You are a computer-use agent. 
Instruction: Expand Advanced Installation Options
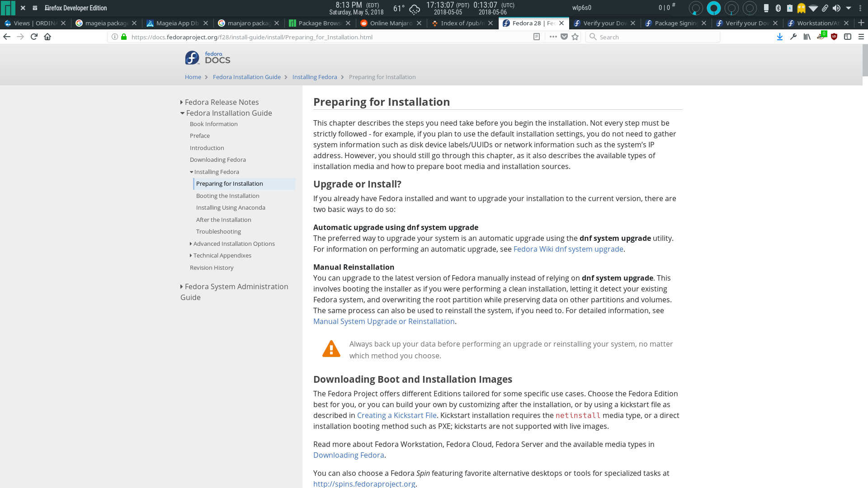click(x=191, y=244)
